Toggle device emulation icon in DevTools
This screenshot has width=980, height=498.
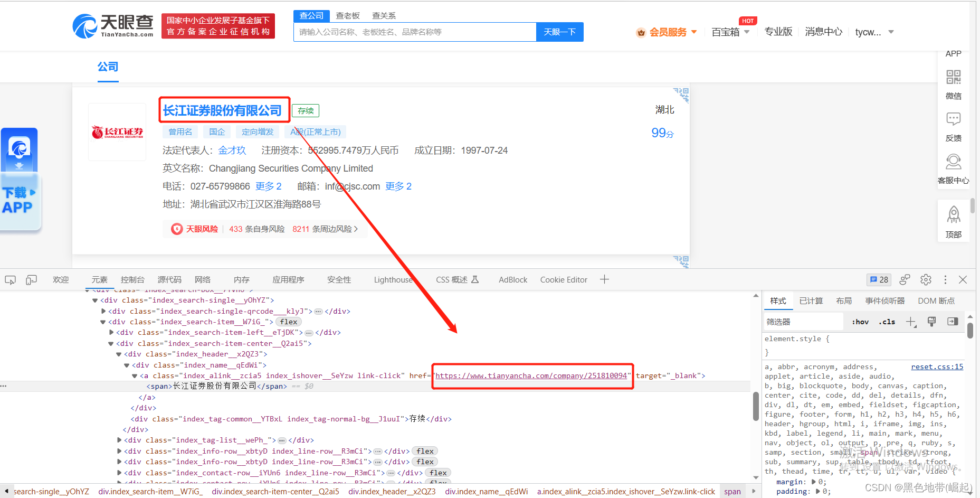(31, 280)
